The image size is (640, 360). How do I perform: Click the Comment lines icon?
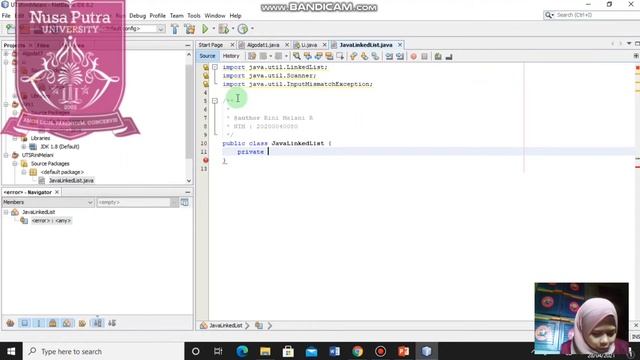(x=438, y=56)
